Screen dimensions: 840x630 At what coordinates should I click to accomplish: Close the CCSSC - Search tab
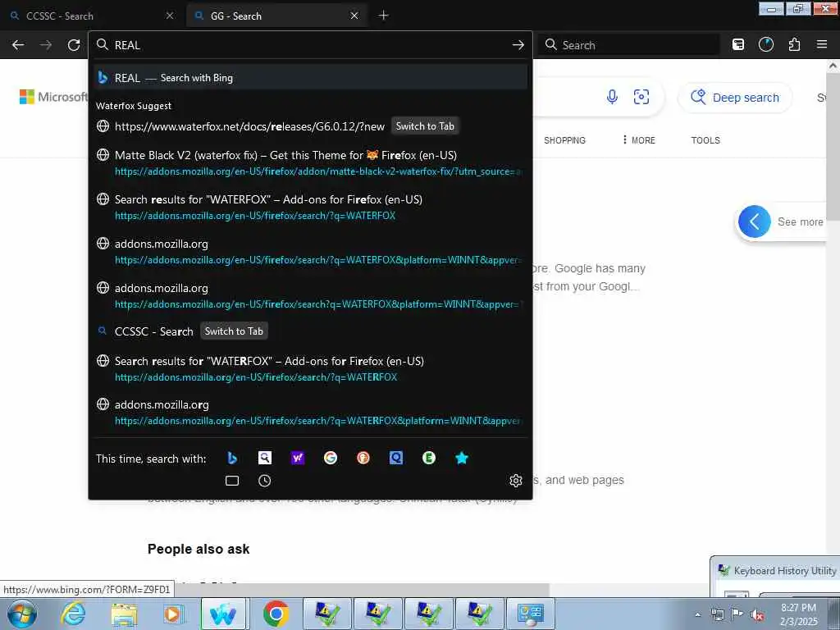pos(170,16)
